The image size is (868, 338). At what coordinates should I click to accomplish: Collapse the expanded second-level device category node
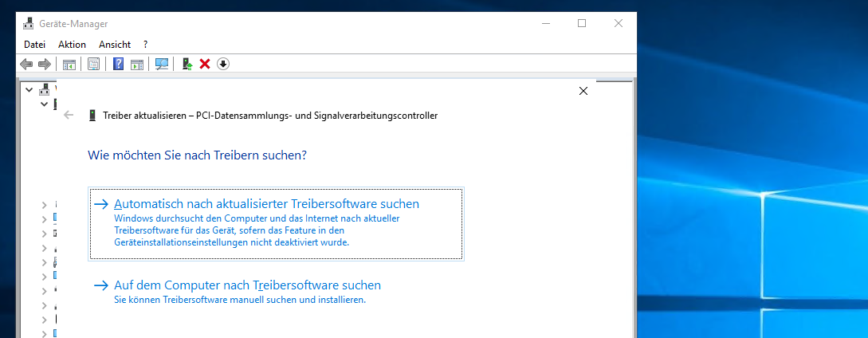45,104
